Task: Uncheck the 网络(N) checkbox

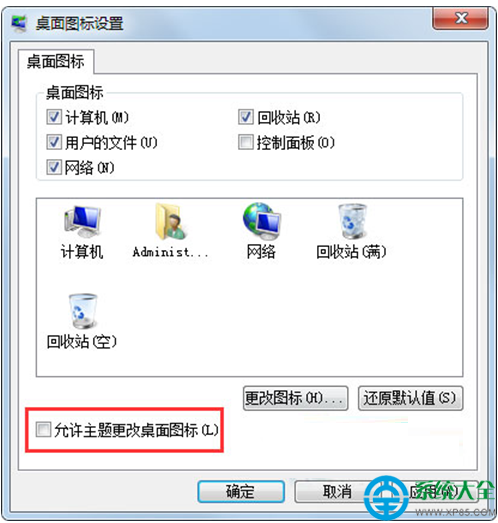Action: click(x=54, y=167)
